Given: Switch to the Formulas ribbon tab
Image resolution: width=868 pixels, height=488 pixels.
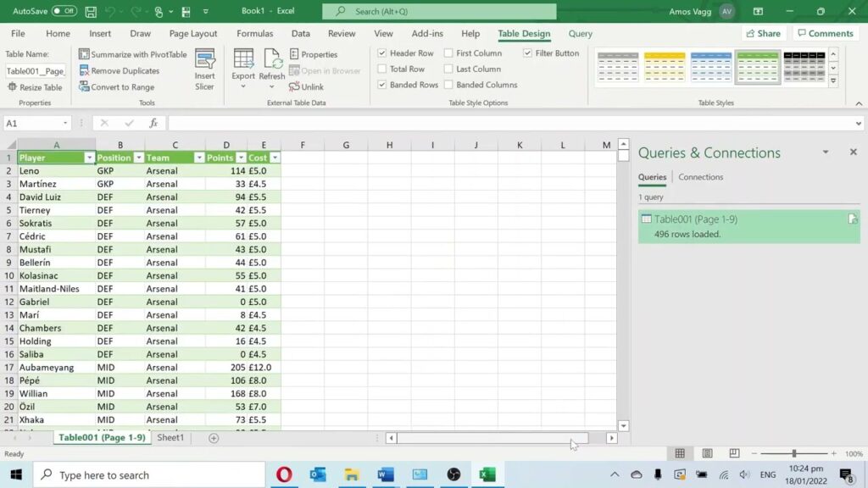Looking at the screenshot, I should (x=254, y=34).
